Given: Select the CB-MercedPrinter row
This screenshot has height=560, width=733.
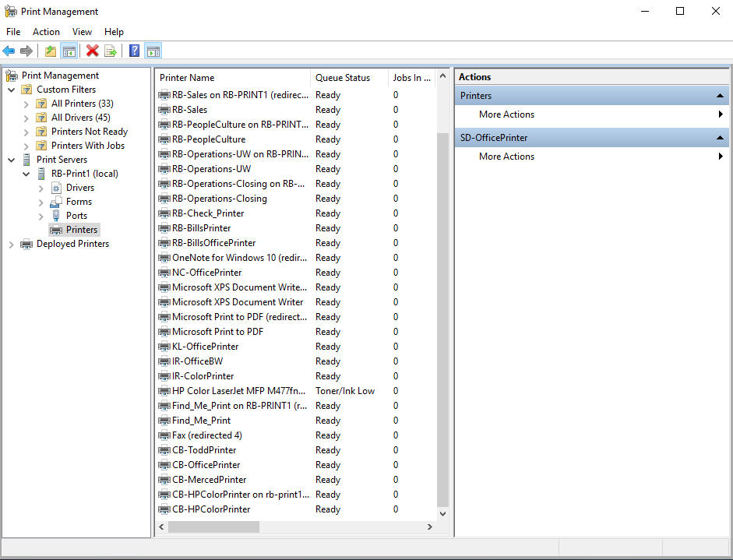Looking at the screenshot, I should click(295, 480).
